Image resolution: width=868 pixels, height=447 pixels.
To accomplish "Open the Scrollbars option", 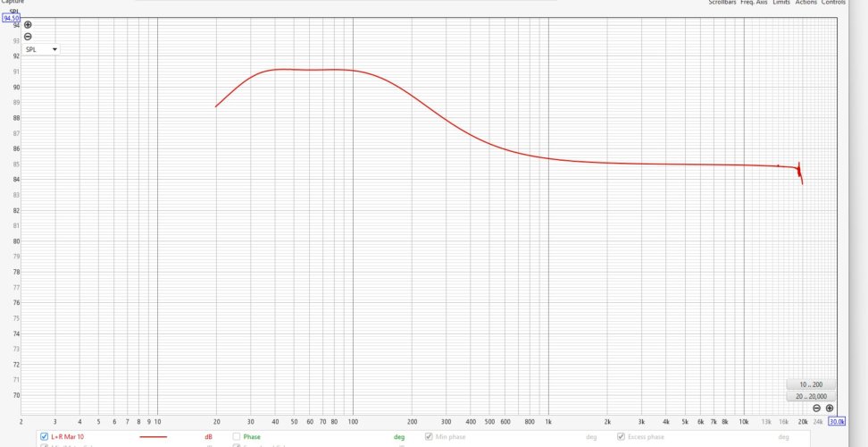I will 722,2.
